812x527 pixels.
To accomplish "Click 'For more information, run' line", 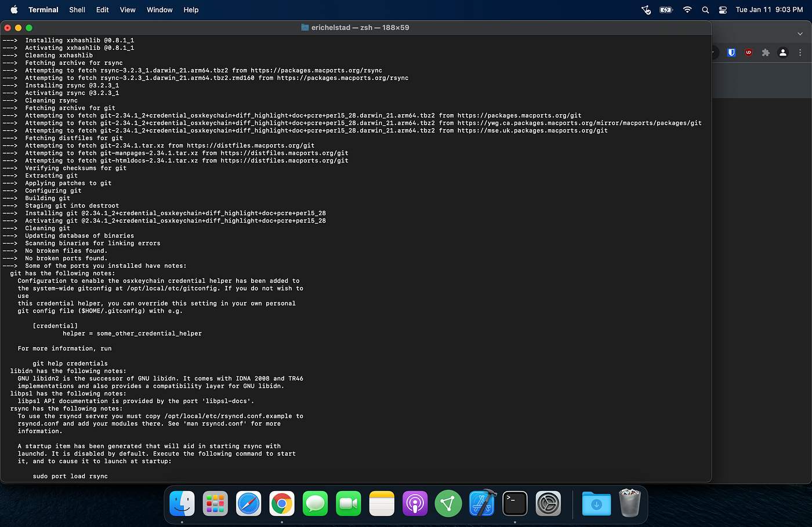I will [64, 348].
